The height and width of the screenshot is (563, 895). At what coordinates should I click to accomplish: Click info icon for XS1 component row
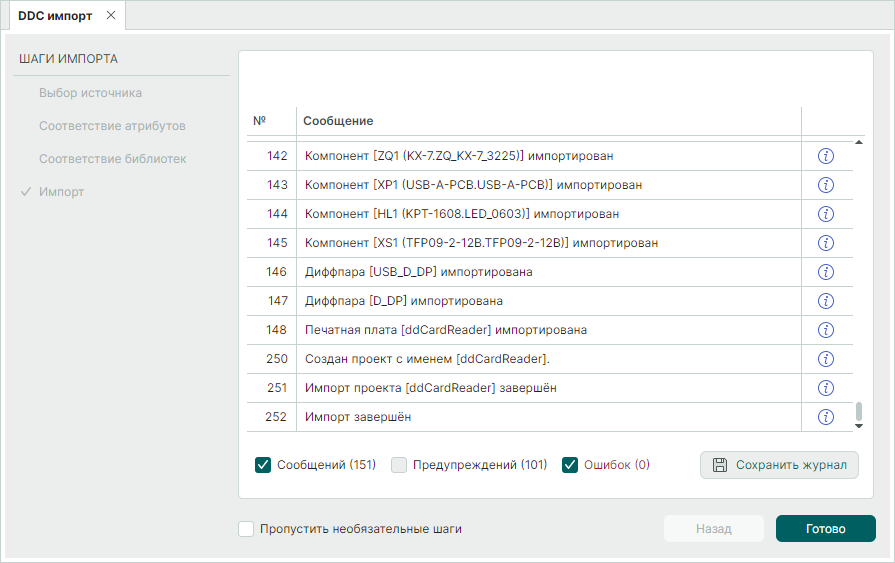coord(826,243)
